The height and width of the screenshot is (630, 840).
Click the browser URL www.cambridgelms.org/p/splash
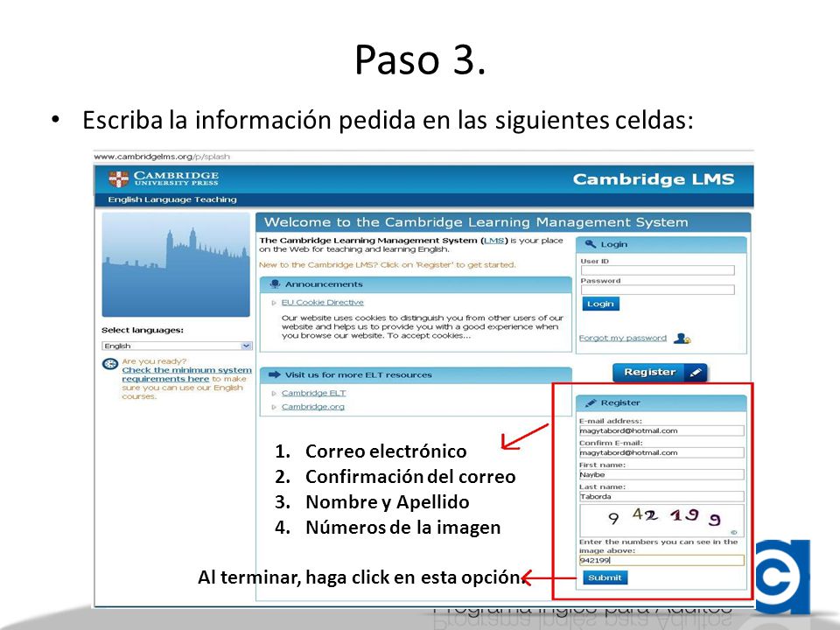(x=162, y=157)
